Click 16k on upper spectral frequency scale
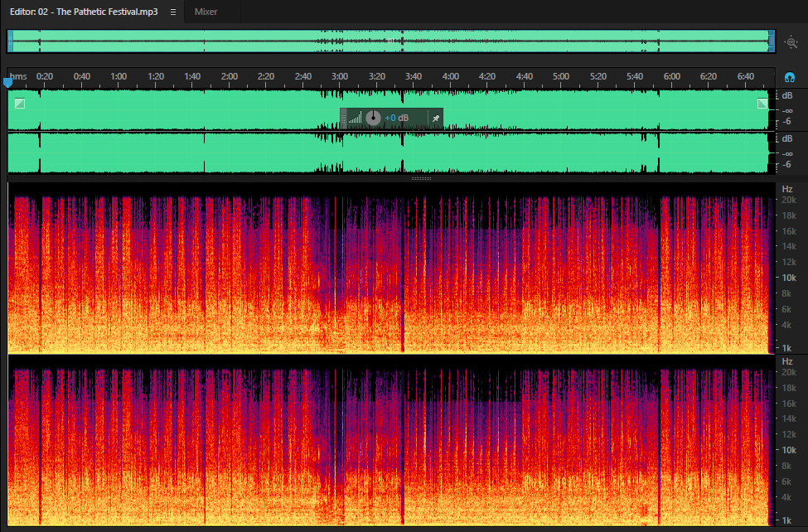 (x=788, y=231)
